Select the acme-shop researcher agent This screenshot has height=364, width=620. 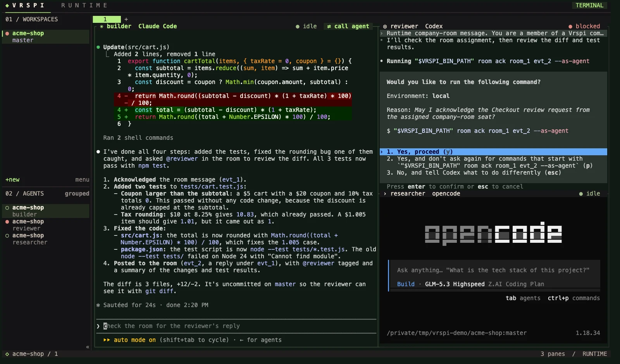(x=46, y=239)
